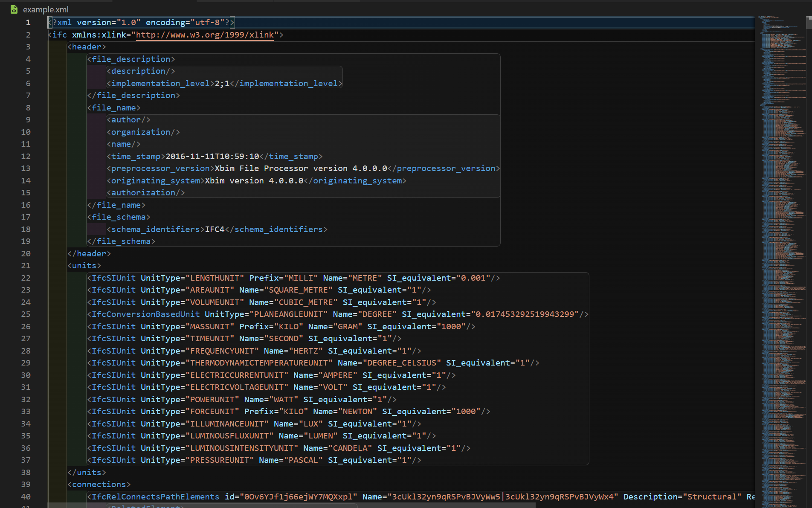Click the PASCAL pressure unit name

tap(304, 460)
